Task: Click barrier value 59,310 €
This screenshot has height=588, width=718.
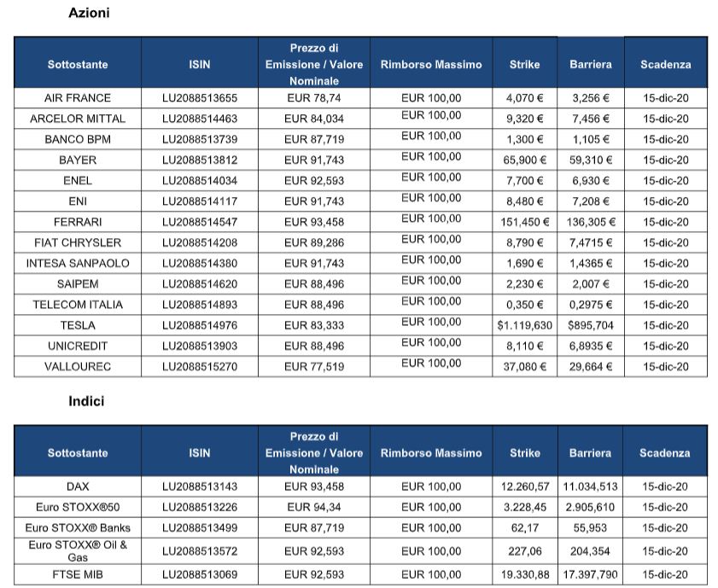Action: coord(591,160)
